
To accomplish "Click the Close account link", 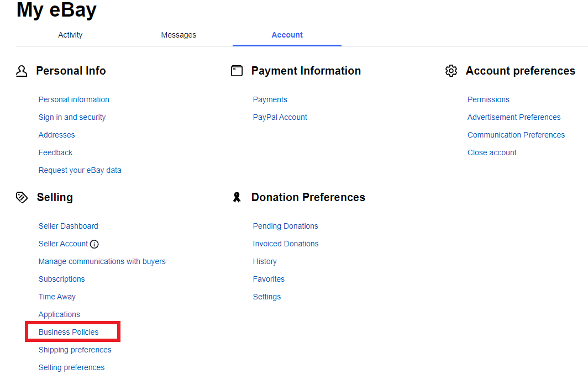I will click(x=492, y=152).
